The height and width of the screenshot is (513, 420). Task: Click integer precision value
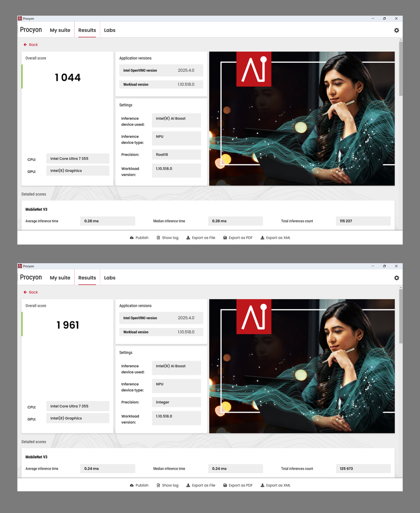[x=176, y=402]
